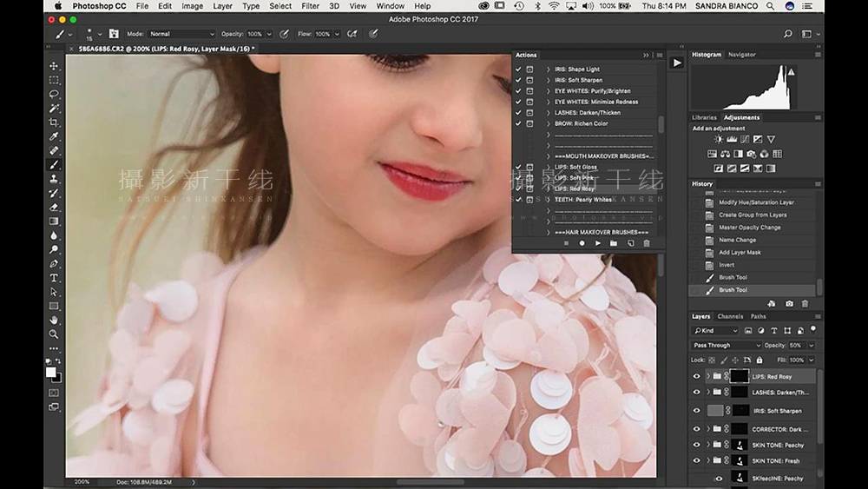This screenshot has width=868, height=489.
Task: Hide the IRIS: Soft Sharpen layer
Action: click(696, 411)
